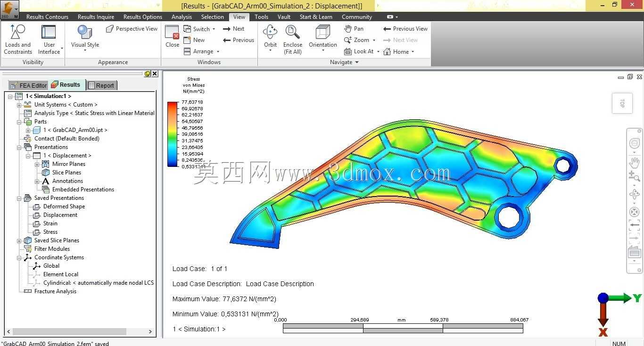The width and height of the screenshot is (644, 346).
Task: Click the Look At tool
Action: point(358,51)
